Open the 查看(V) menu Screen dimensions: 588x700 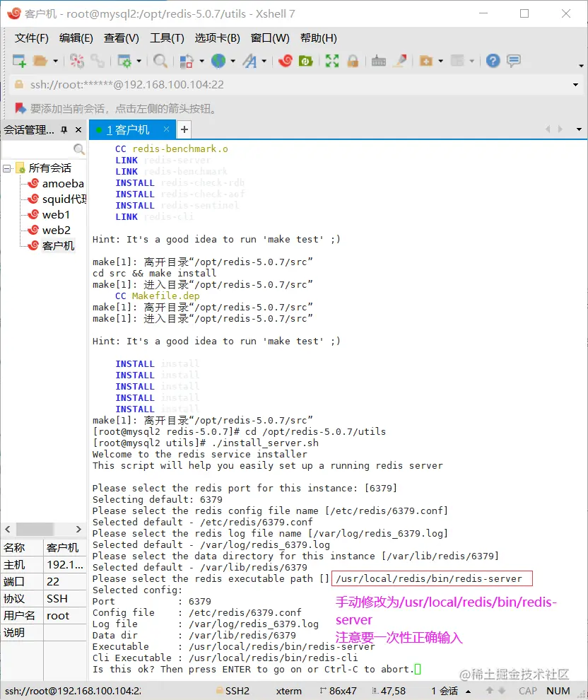122,38
